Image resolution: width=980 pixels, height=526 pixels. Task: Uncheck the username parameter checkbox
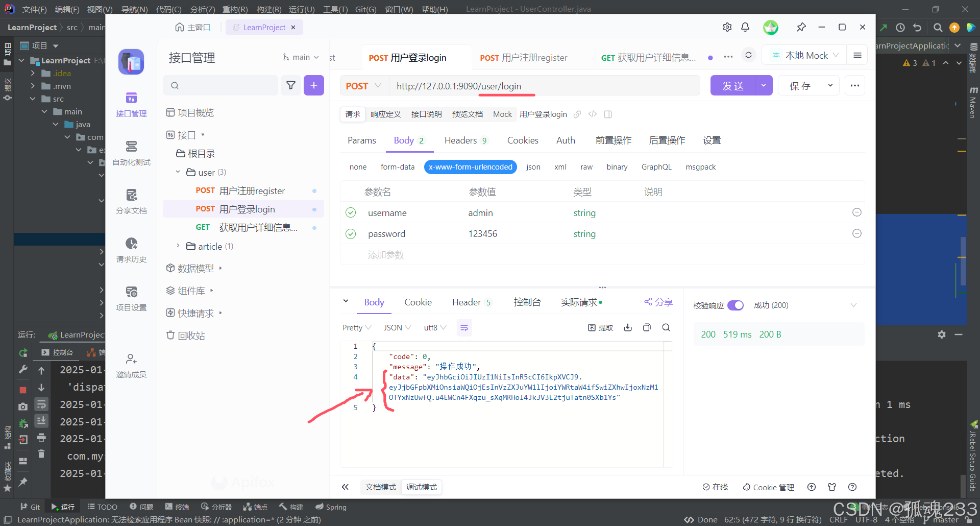coord(351,212)
